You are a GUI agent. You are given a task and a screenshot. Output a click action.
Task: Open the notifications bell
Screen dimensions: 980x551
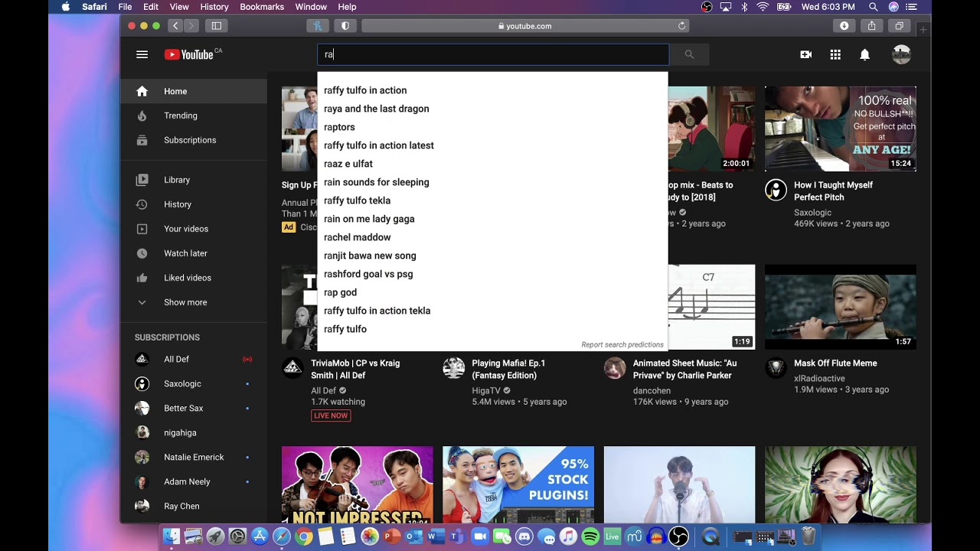coord(864,54)
